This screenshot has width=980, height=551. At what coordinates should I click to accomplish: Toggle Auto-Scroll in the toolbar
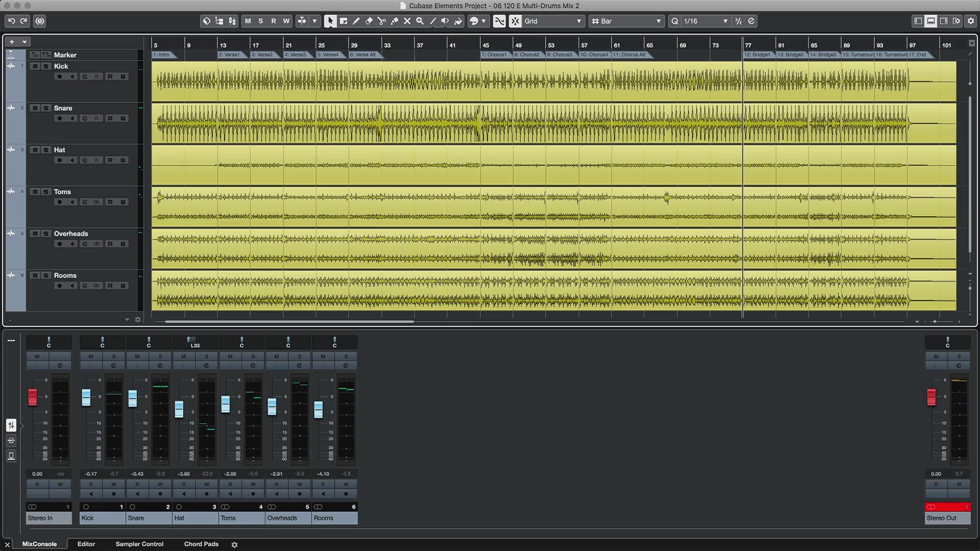(x=302, y=21)
